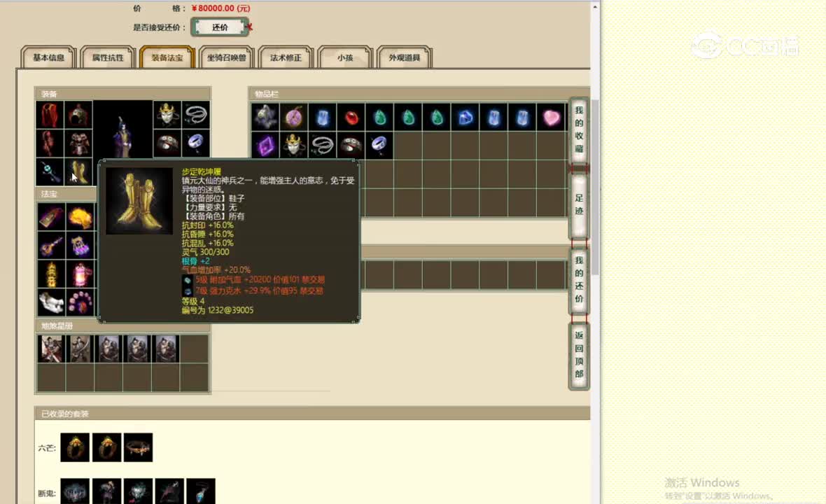
Task: Select the red tassel item in 装备 panel
Action: 50,143
